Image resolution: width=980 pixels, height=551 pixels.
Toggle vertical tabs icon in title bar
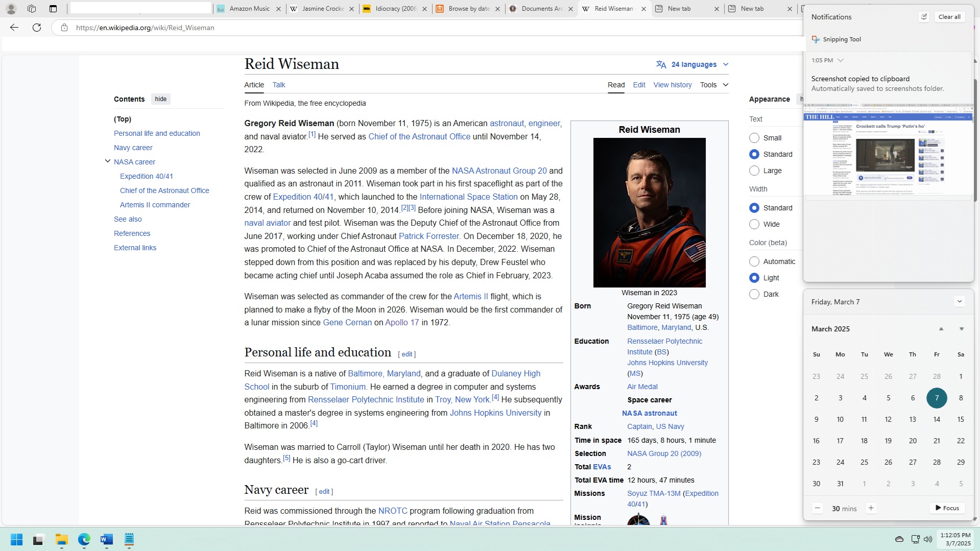pos(53,9)
